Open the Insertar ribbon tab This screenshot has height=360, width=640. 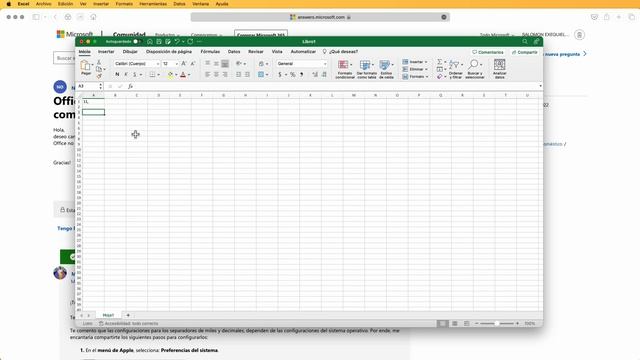pos(106,52)
